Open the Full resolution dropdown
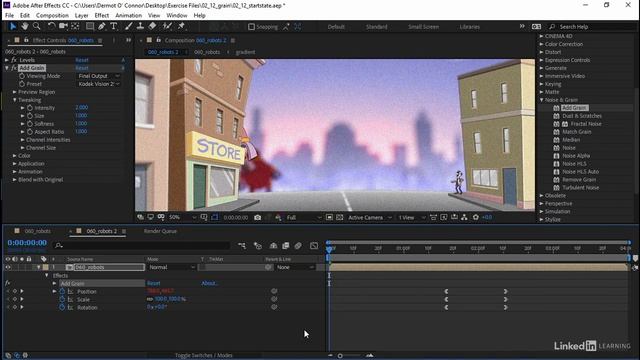 click(303, 218)
